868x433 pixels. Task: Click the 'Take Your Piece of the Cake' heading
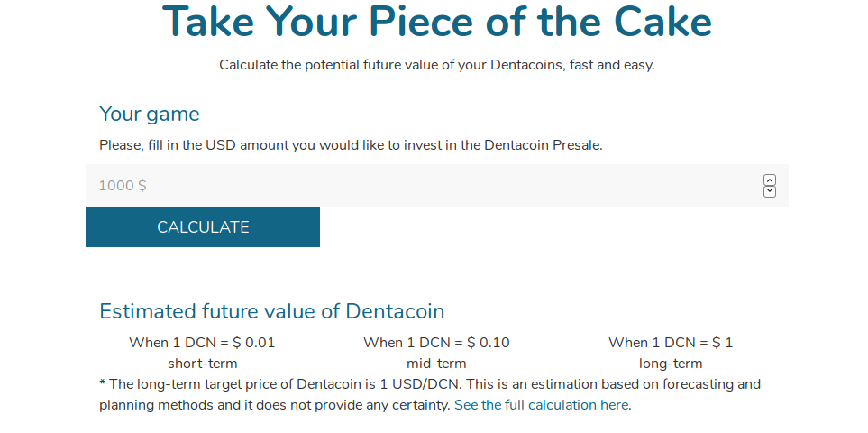[x=437, y=21]
